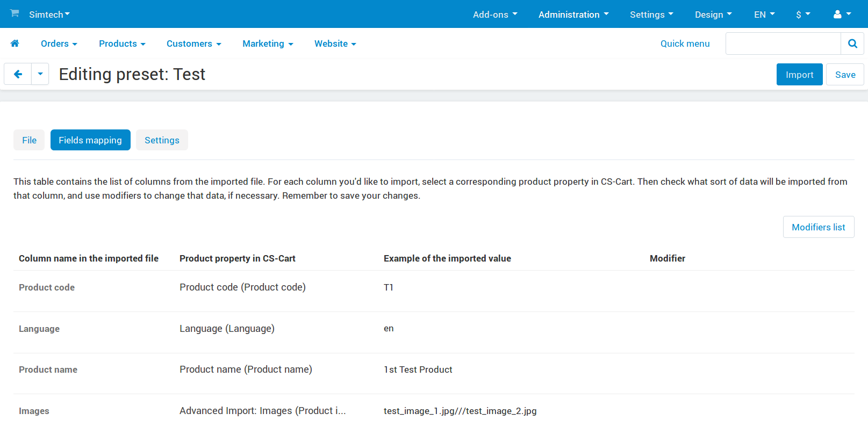Open the currency $ dropdown
This screenshot has width=868, height=435.
803,15
